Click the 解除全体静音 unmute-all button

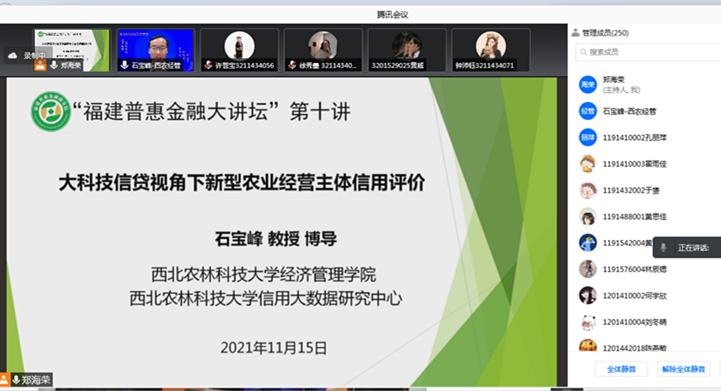(683, 369)
